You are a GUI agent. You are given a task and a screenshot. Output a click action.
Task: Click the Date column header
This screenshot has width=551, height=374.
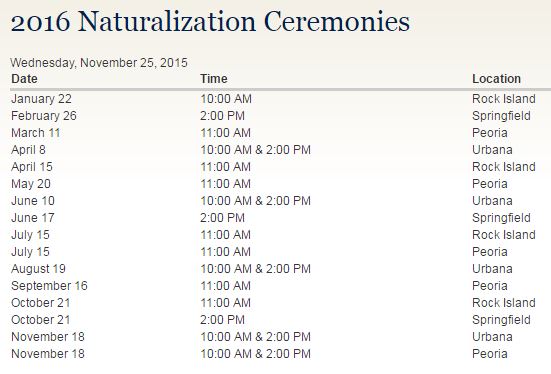coord(24,79)
